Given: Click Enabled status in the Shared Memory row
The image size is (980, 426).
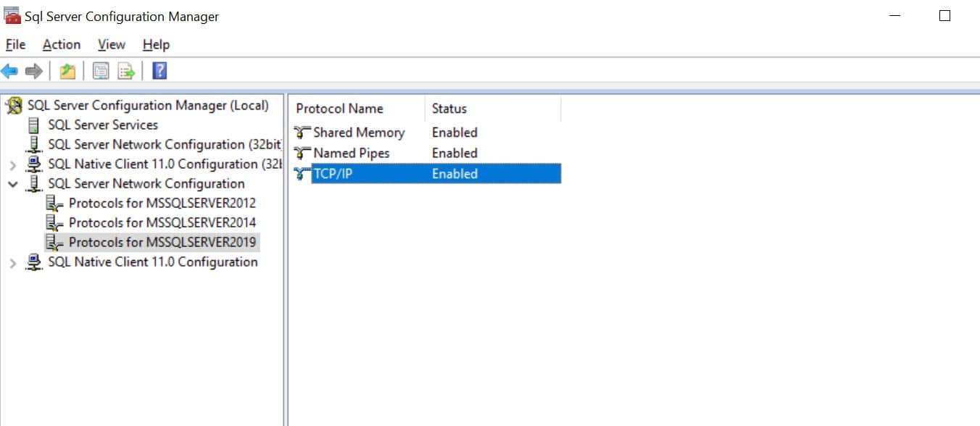Looking at the screenshot, I should (454, 133).
